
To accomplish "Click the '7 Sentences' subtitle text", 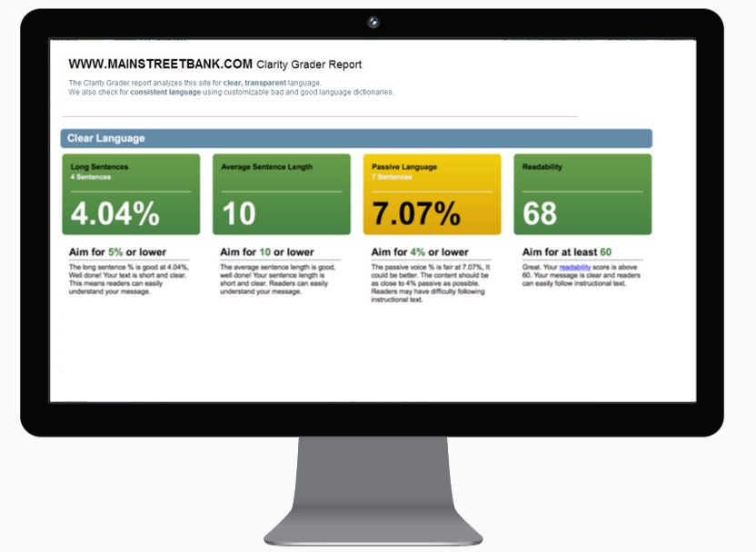I will (392, 177).
